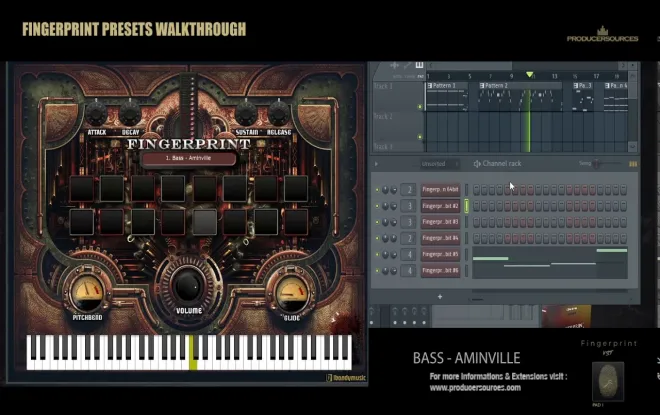Trigger the last pad in the top row
Image resolution: width=660 pixels, height=415 pixels.
tap(296, 189)
